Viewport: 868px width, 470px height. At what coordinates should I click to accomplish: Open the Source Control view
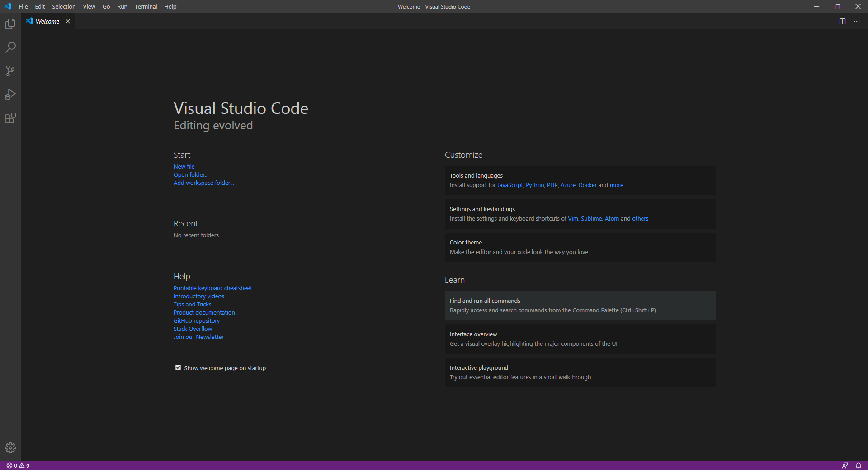[x=10, y=71]
